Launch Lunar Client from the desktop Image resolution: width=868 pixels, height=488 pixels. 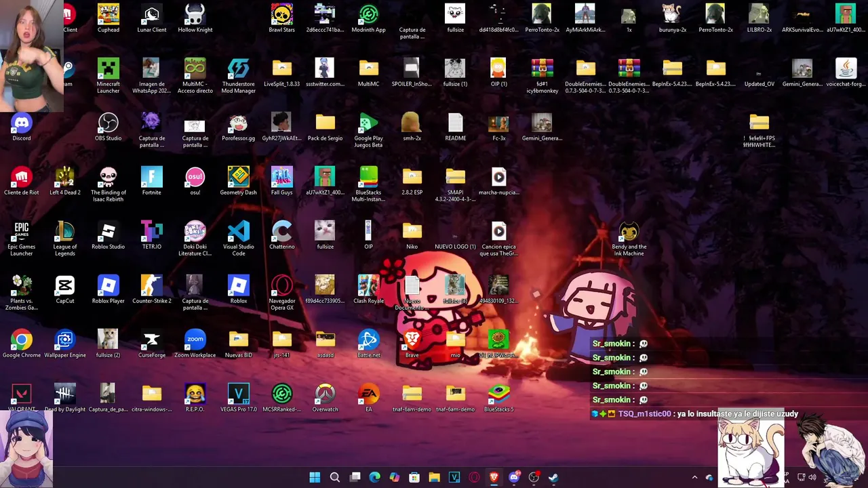tap(152, 18)
